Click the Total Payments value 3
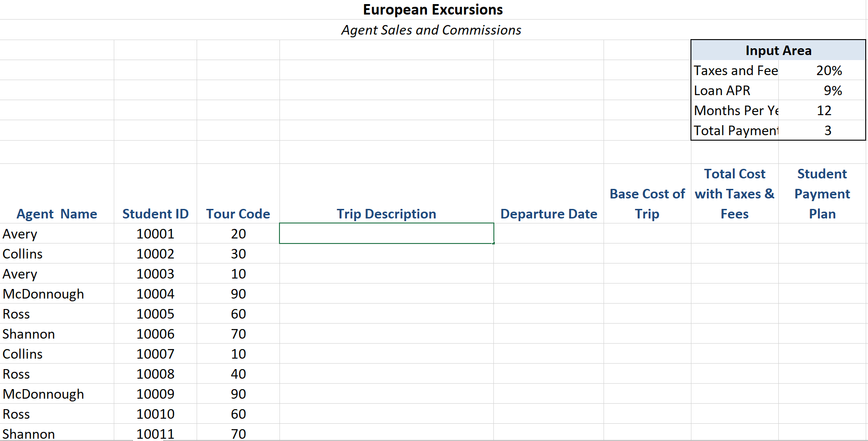 coord(827,131)
